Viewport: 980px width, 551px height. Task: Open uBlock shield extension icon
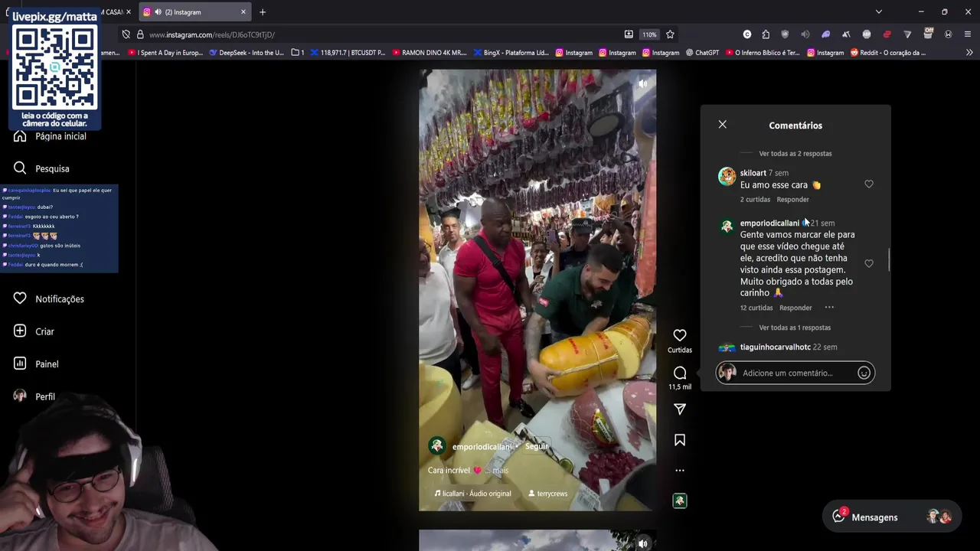point(785,34)
